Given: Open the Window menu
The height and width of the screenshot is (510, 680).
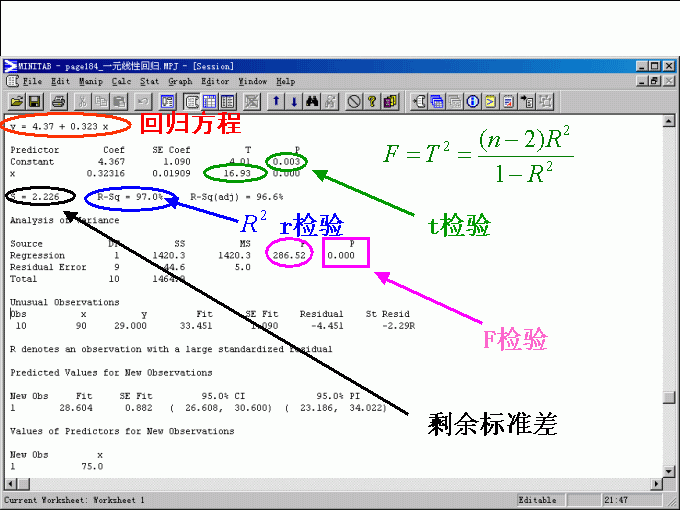Looking at the screenshot, I should (x=252, y=81).
